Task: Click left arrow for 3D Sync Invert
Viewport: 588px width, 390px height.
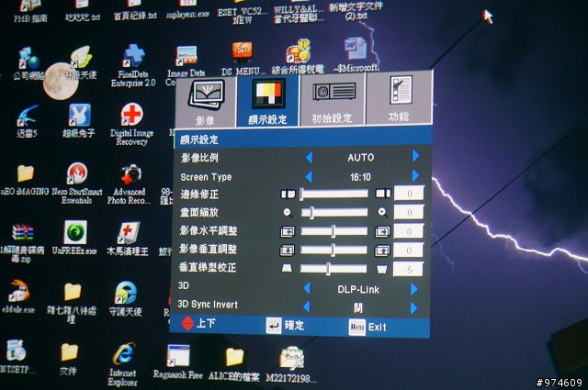Action: [x=306, y=306]
